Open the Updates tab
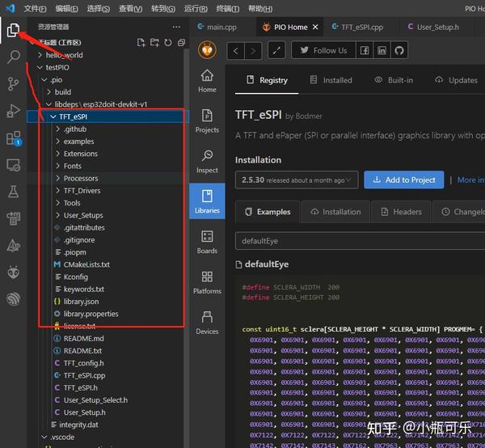This screenshot has height=448, width=485. (x=456, y=80)
